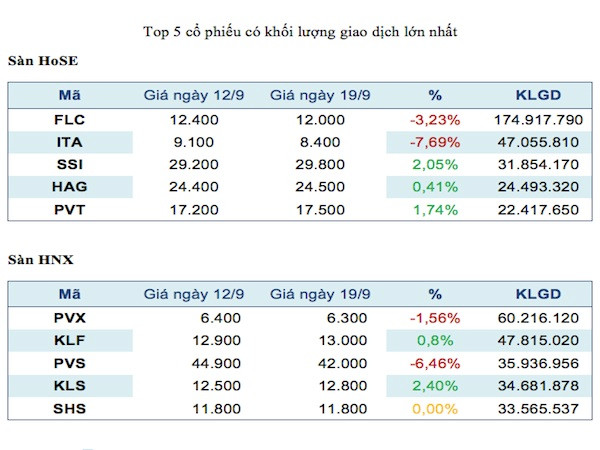600x450 pixels.
Task: Click the KLS ticker cell
Action: click(x=62, y=385)
